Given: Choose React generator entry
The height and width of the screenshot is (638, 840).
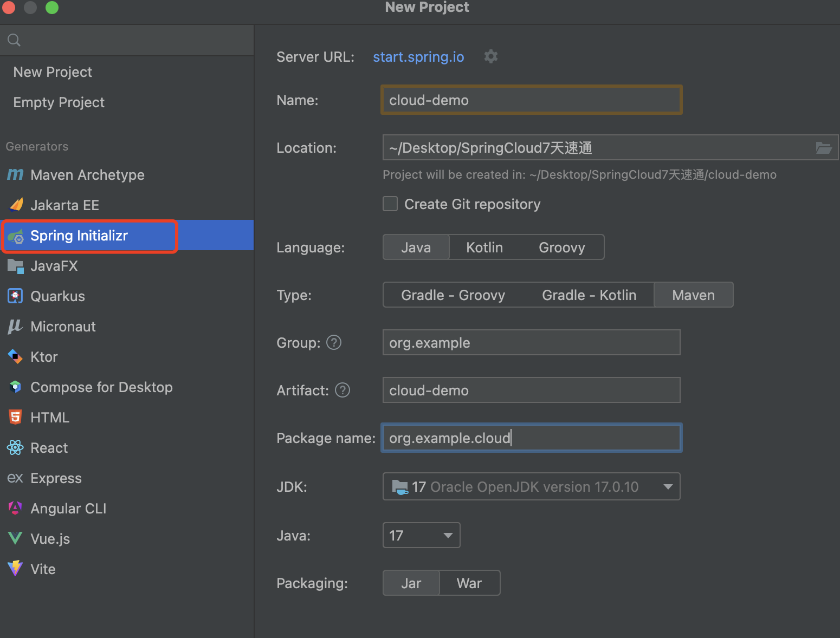Looking at the screenshot, I should (x=127, y=447).
